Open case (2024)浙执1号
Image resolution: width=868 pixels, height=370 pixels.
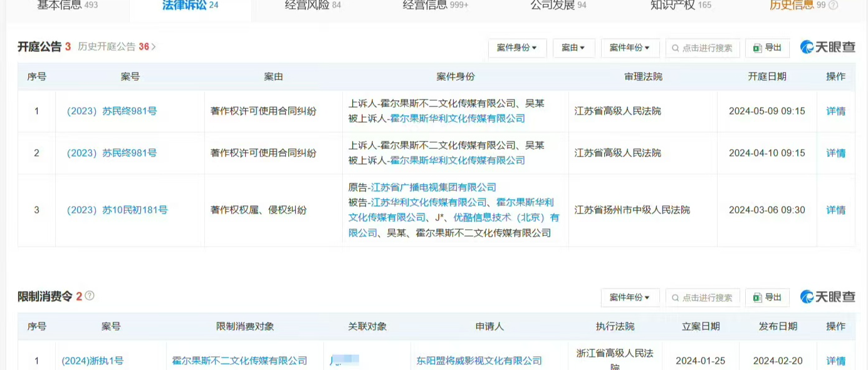92,361
